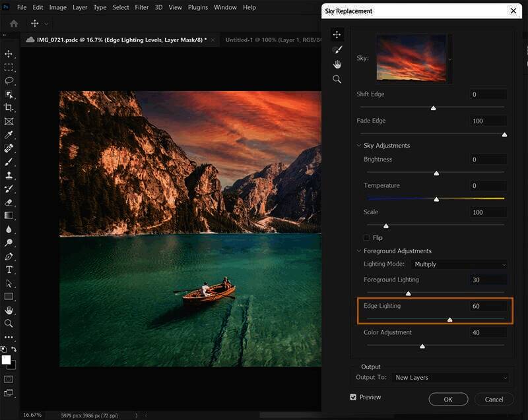
Task: Open the Lighting Mode dropdown
Action: coord(459,264)
